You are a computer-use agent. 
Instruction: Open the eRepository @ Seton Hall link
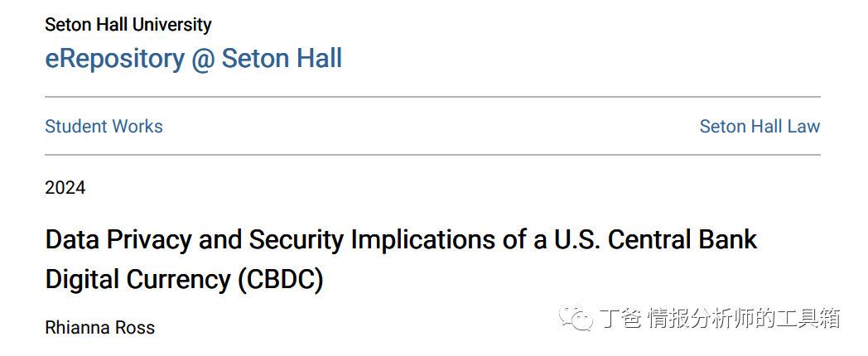tap(193, 59)
